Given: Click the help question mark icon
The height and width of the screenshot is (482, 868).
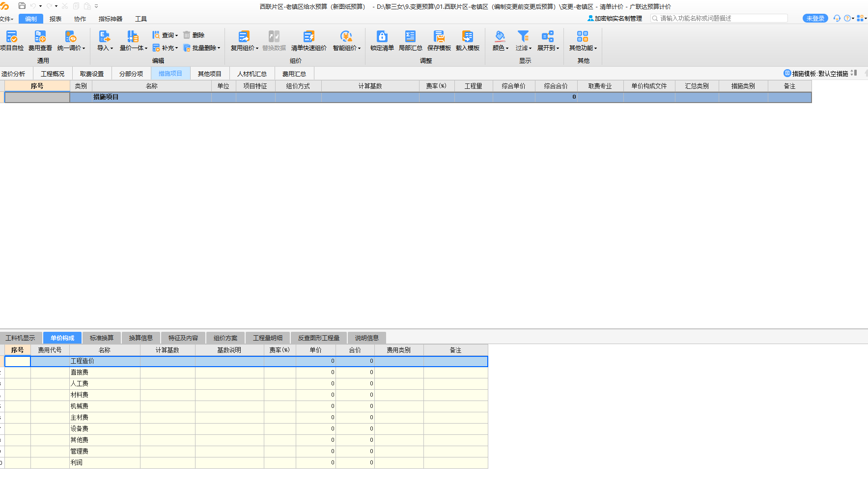Looking at the screenshot, I should point(847,18).
